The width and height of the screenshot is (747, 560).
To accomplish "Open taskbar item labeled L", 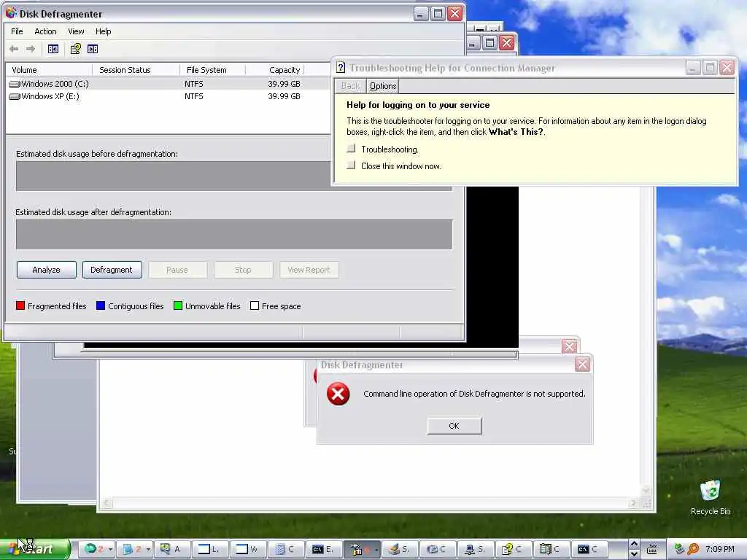I will point(209,549).
